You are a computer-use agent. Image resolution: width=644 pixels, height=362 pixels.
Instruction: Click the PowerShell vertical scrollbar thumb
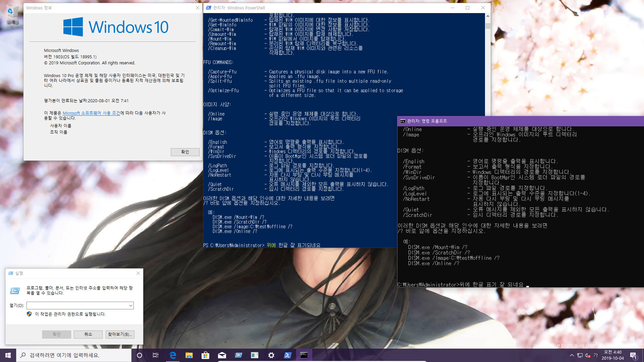tap(488, 26)
